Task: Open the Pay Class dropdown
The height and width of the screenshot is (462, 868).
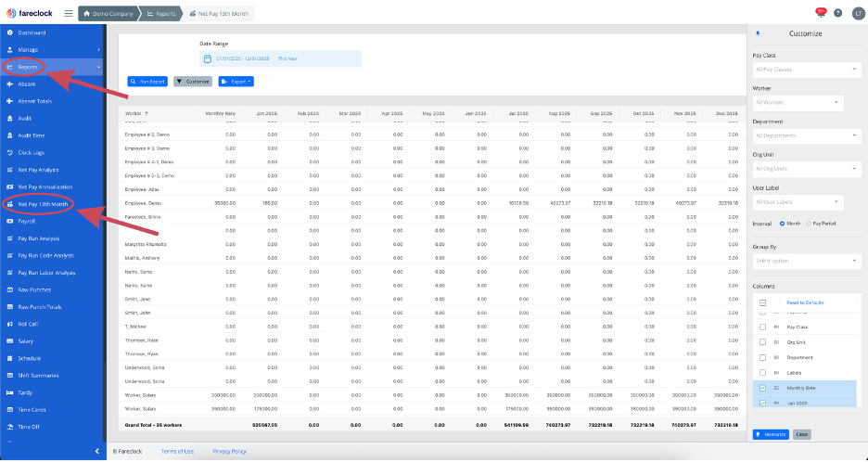Action: click(807, 70)
